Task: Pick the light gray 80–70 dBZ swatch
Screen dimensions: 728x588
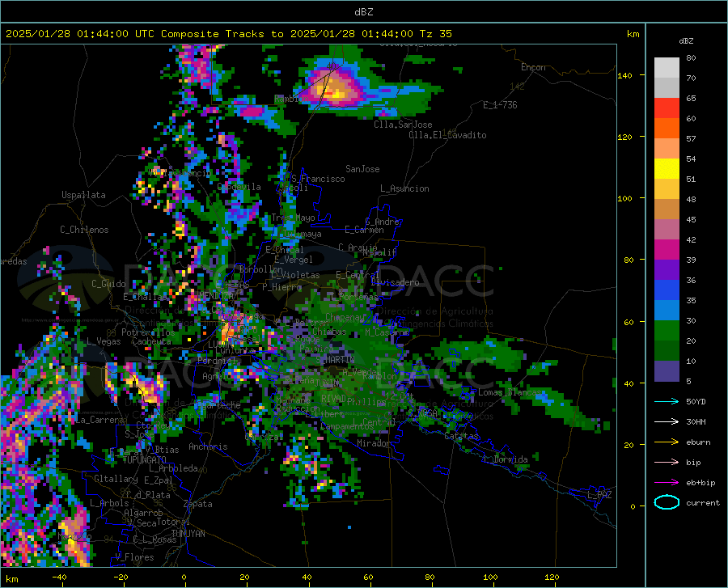Action: (667, 68)
